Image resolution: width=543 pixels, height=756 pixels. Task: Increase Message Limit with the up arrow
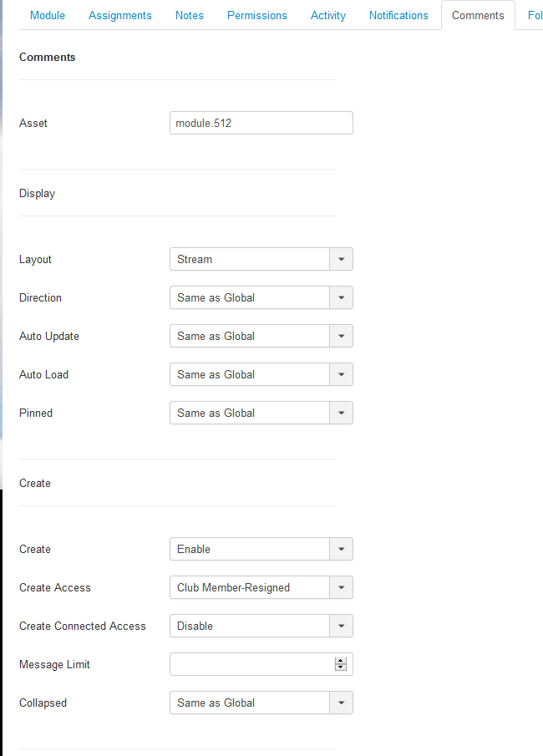tap(341, 661)
